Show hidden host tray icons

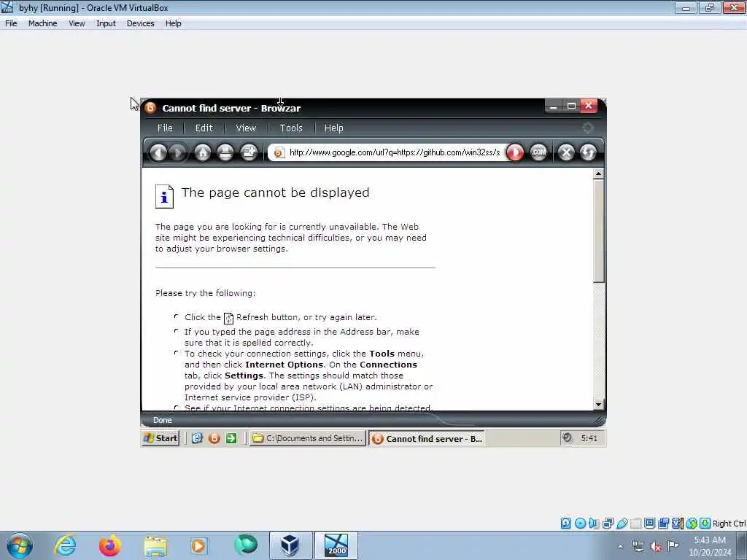[620, 546]
